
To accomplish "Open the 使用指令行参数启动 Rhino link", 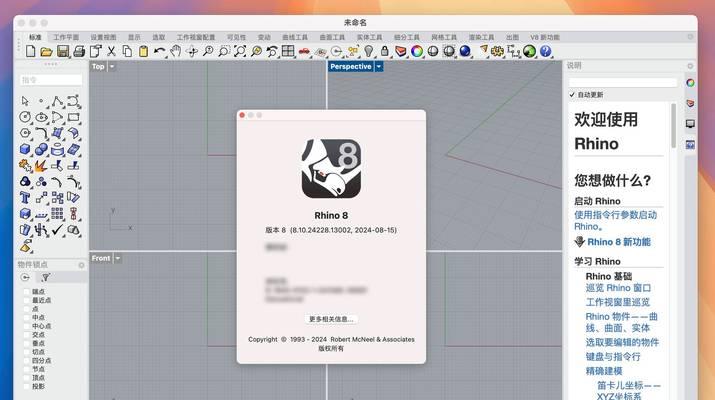I will pyautogui.click(x=616, y=220).
